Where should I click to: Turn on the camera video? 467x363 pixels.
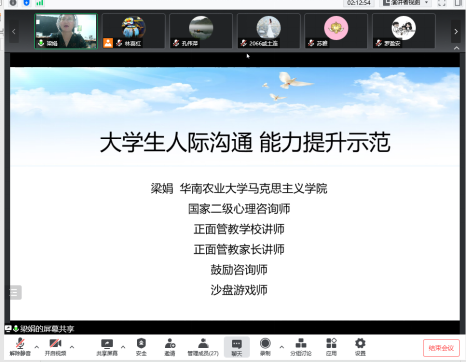55,347
